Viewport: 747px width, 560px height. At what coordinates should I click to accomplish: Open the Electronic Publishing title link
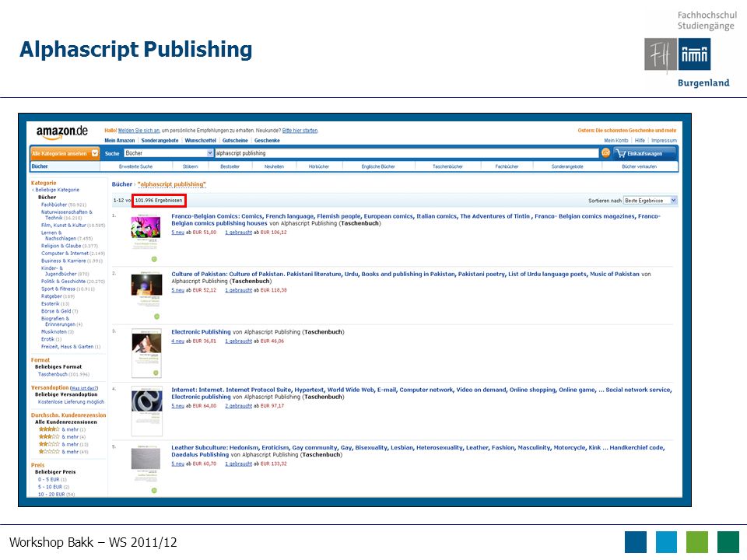pos(201,332)
